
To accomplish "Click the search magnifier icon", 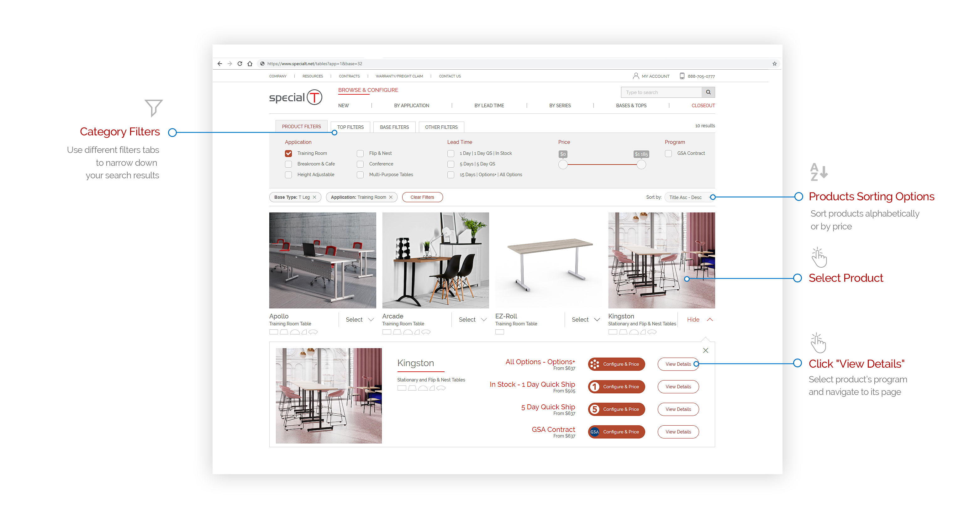I will click(708, 92).
